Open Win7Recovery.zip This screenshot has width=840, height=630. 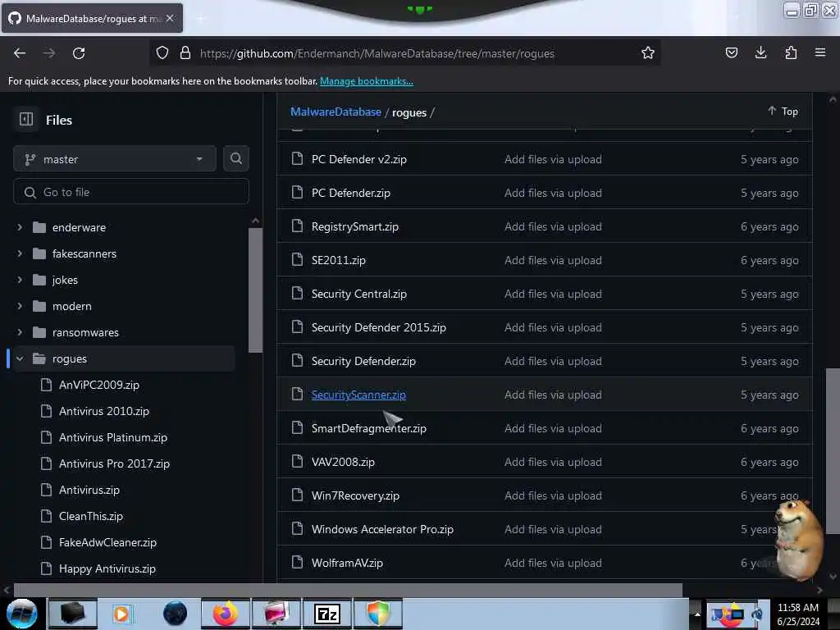coord(355,495)
